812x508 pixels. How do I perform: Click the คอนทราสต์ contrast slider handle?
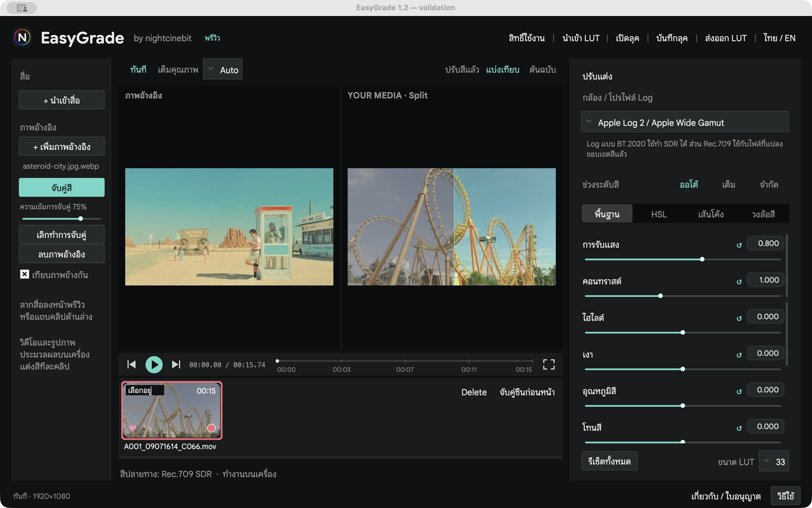[x=660, y=296]
